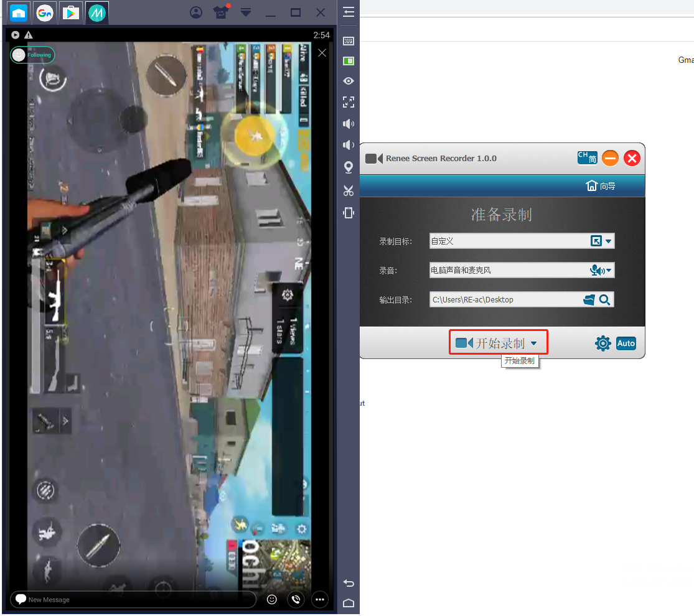The height and width of the screenshot is (616, 694).
Task: Click the green screen layout sidebar icon
Action: (x=349, y=61)
